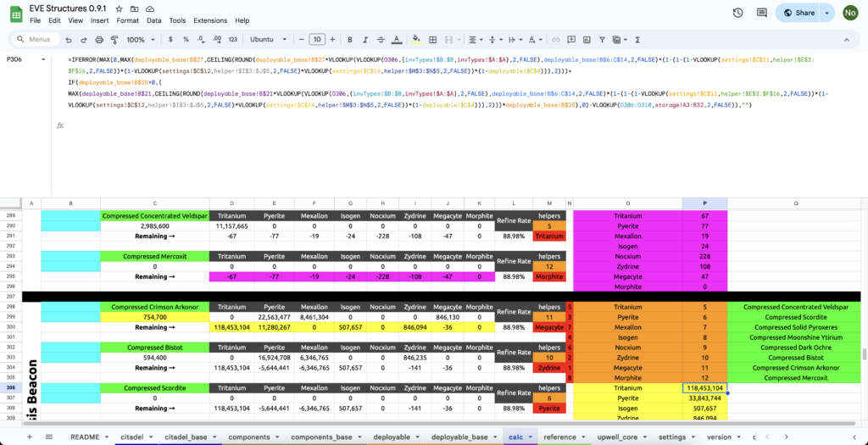Image resolution: width=868 pixels, height=445 pixels.
Task: Insert a link
Action: [556, 40]
